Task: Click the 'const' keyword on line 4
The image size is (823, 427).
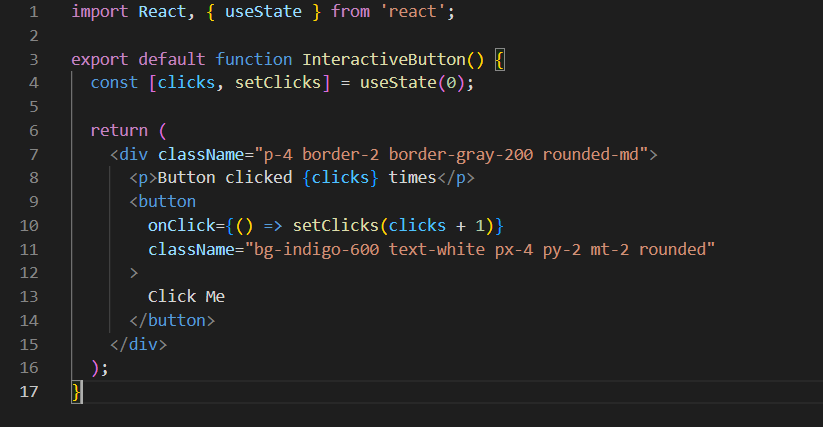Action: pyautogui.click(x=114, y=83)
